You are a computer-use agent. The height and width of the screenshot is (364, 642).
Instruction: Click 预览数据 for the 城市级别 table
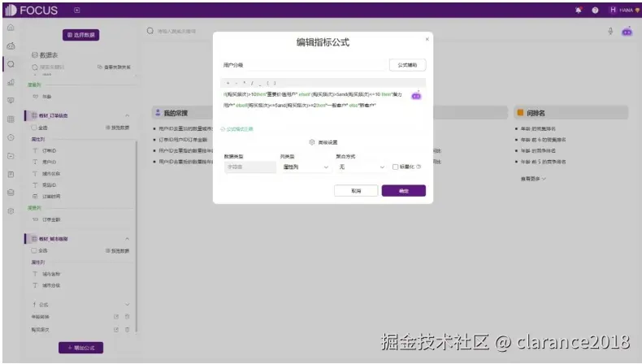(x=118, y=250)
